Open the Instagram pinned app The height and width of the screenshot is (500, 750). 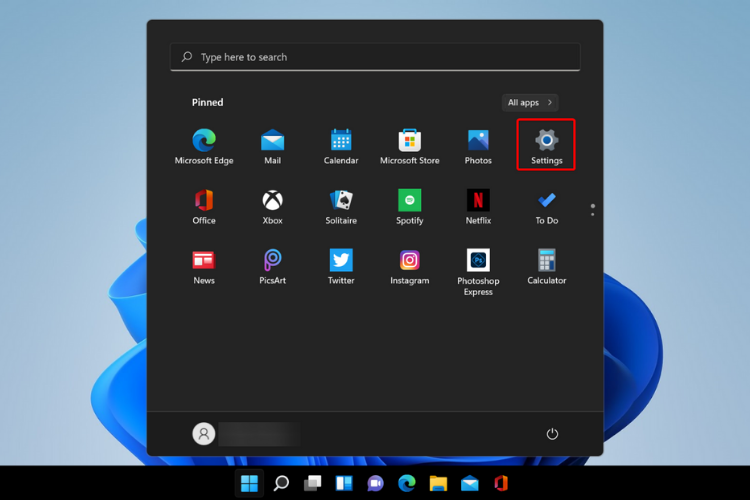pos(410,265)
